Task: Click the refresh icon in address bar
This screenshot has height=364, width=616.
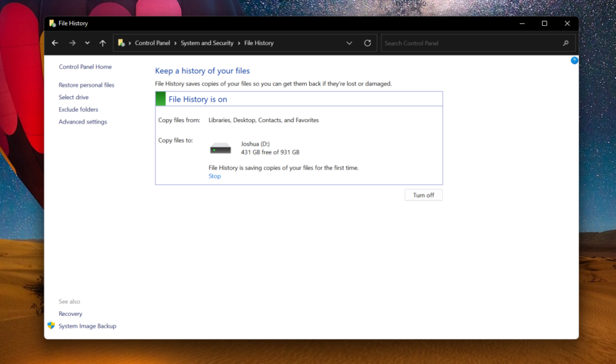Action: [368, 43]
